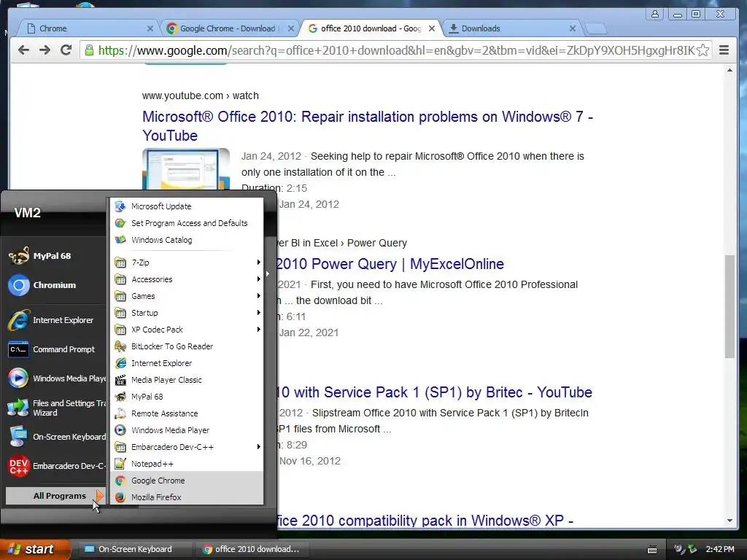Launch Windows Media Player from All Programs list
This screenshot has height=560, width=747.
[187, 430]
